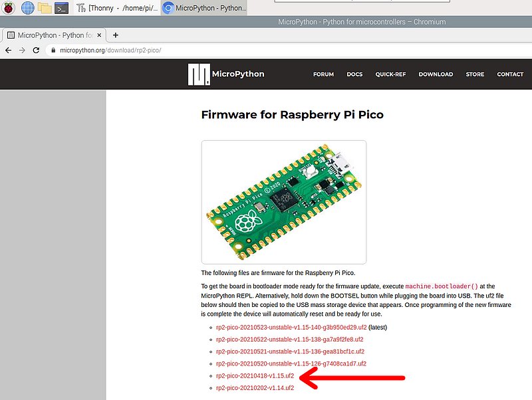
Task: Download rp2-pico-20210520 unstable v1.15-126 firmware
Action: 291,363
